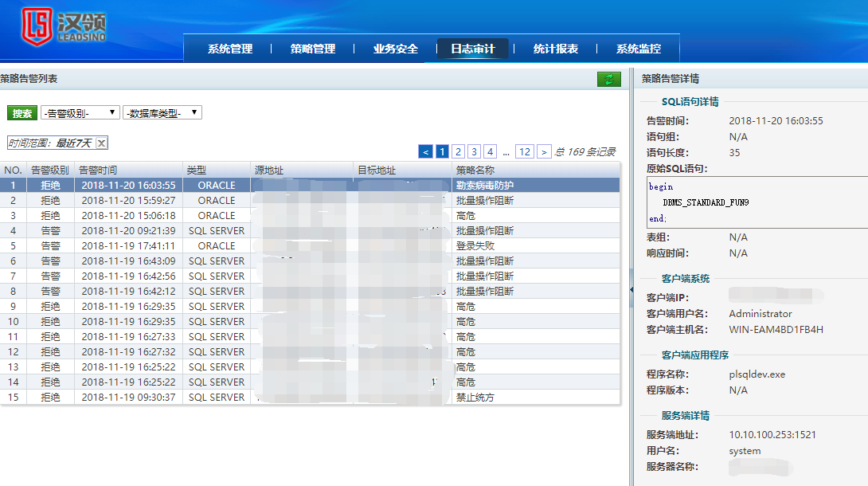
Task: Open the 系统管理 menu
Action: click(230, 49)
